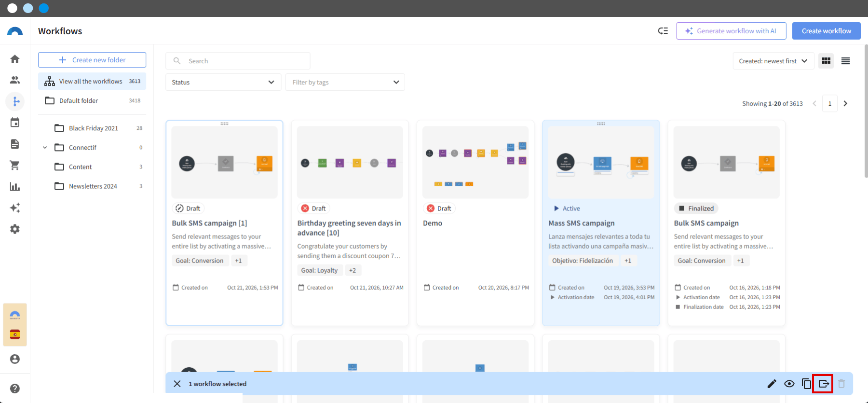Switch to grid view
The image size is (868, 403).
pyautogui.click(x=826, y=61)
